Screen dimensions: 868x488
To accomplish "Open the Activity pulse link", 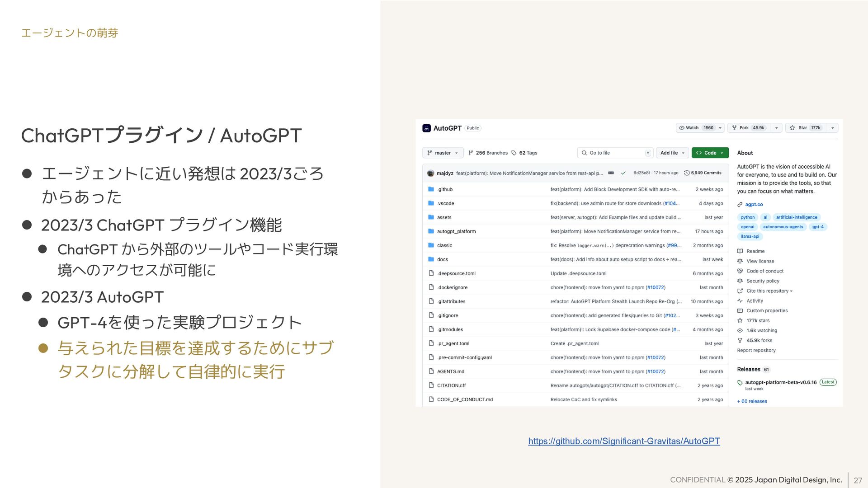I will coord(754,301).
